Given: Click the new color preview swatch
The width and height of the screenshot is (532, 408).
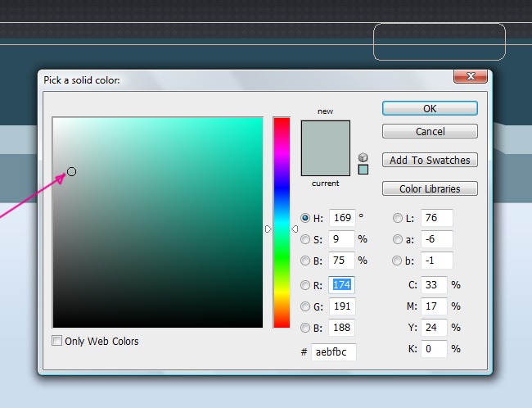Looking at the screenshot, I should [325, 134].
